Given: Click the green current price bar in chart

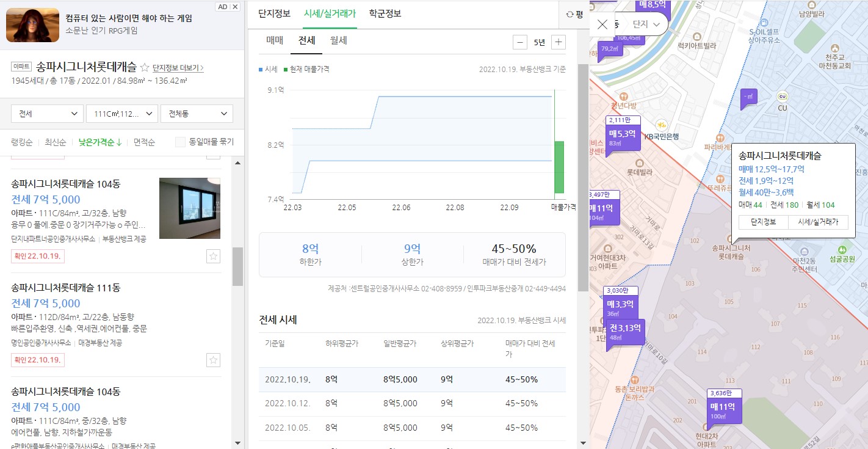Looking at the screenshot, I should click(559, 167).
